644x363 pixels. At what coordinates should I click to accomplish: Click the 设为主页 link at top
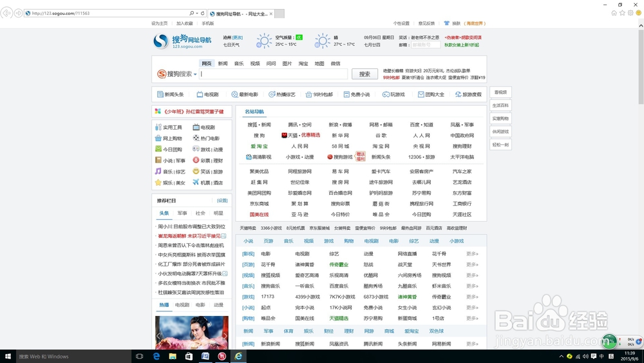click(x=159, y=23)
